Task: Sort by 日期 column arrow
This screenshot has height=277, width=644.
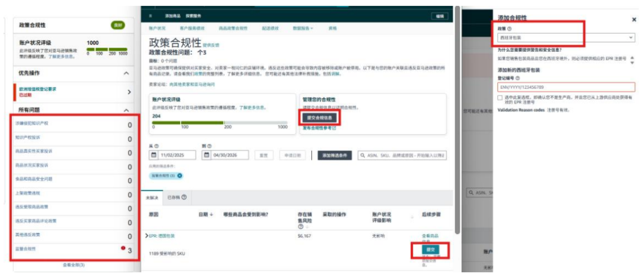Action: tap(212, 214)
